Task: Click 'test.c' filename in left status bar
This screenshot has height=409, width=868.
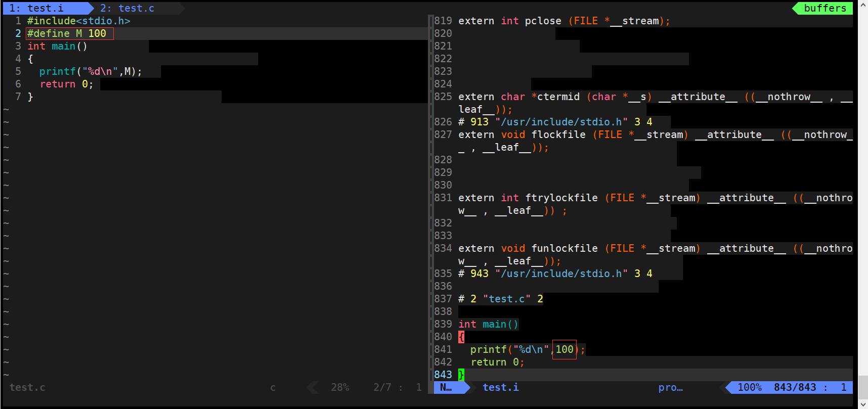Action: [27, 387]
